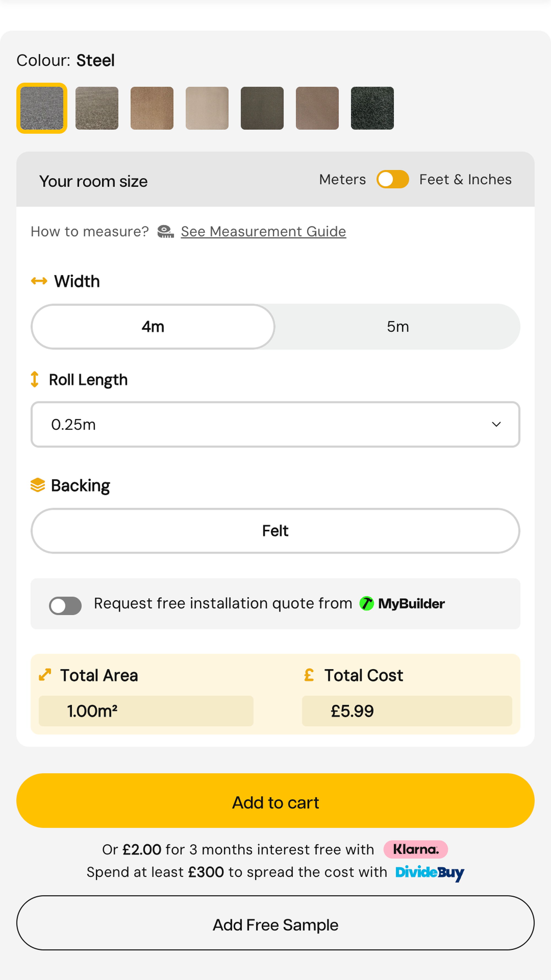Click the stacked layers Backing icon

pos(38,485)
